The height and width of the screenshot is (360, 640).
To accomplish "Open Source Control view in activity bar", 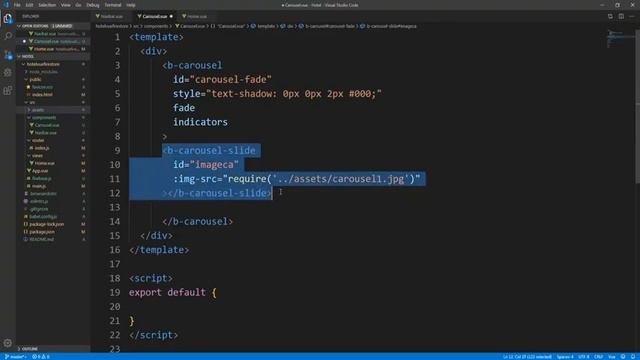I will click(x=8, y=54).
